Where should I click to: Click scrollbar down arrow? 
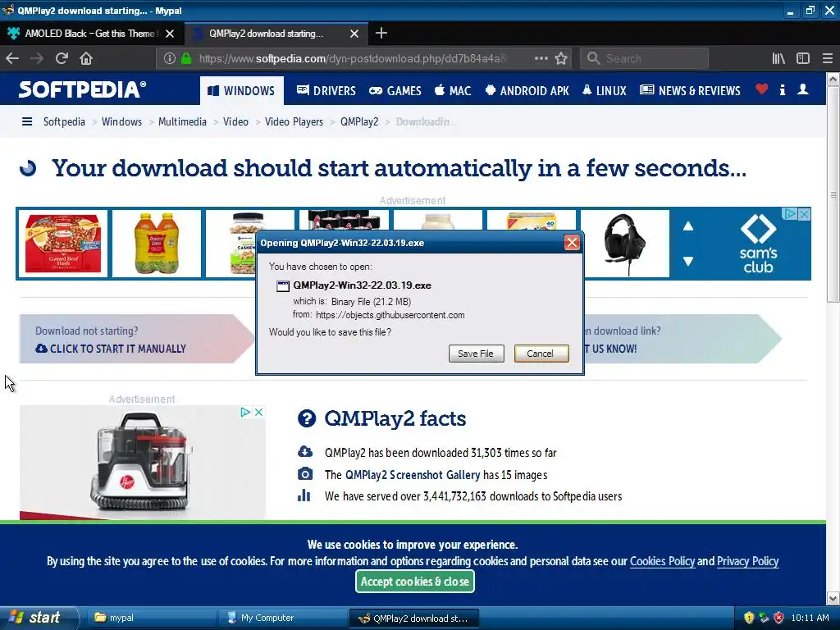[833, 598]
